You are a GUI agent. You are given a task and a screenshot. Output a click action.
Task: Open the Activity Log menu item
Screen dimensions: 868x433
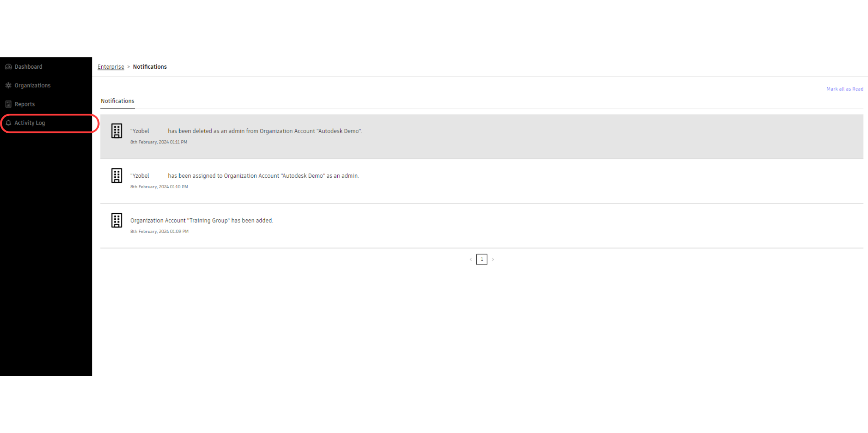tap(30, 123)
